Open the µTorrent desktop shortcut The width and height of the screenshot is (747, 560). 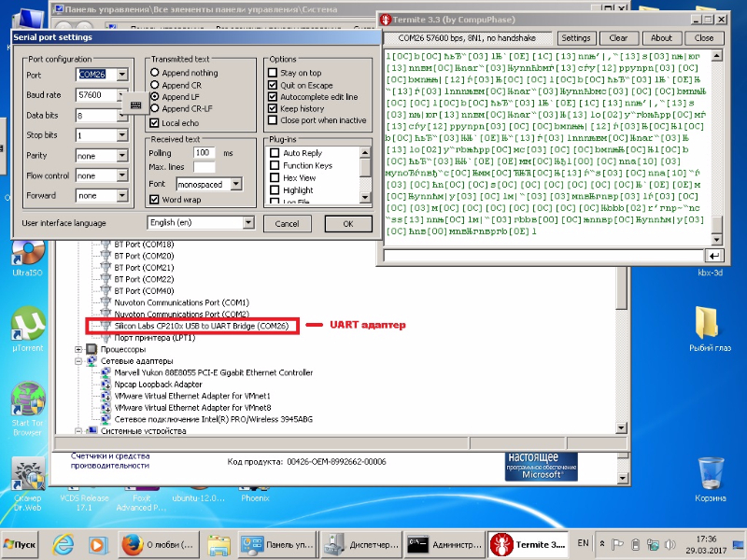click(28, 329)
